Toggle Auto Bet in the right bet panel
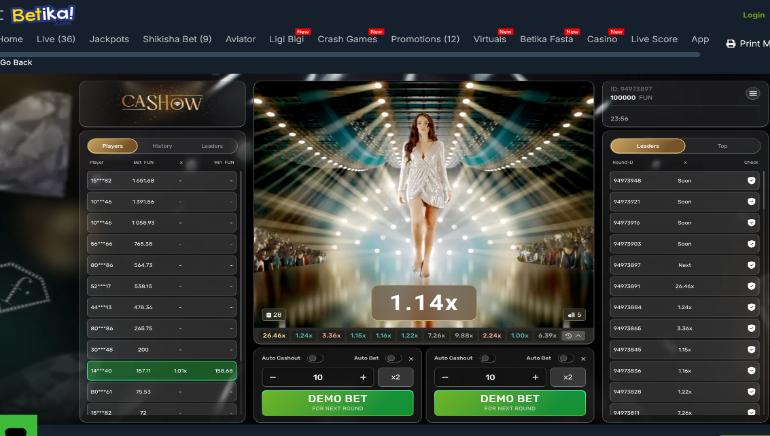 [x=565, y=358]
